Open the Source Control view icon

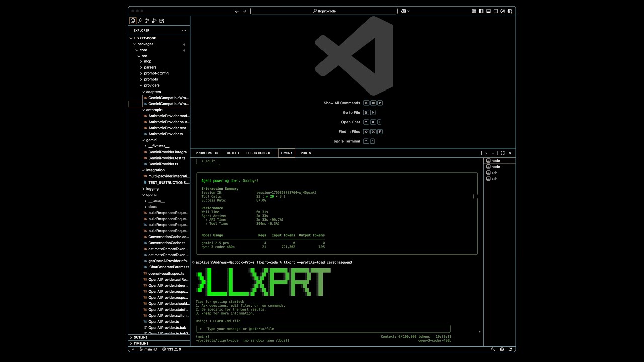147,21
